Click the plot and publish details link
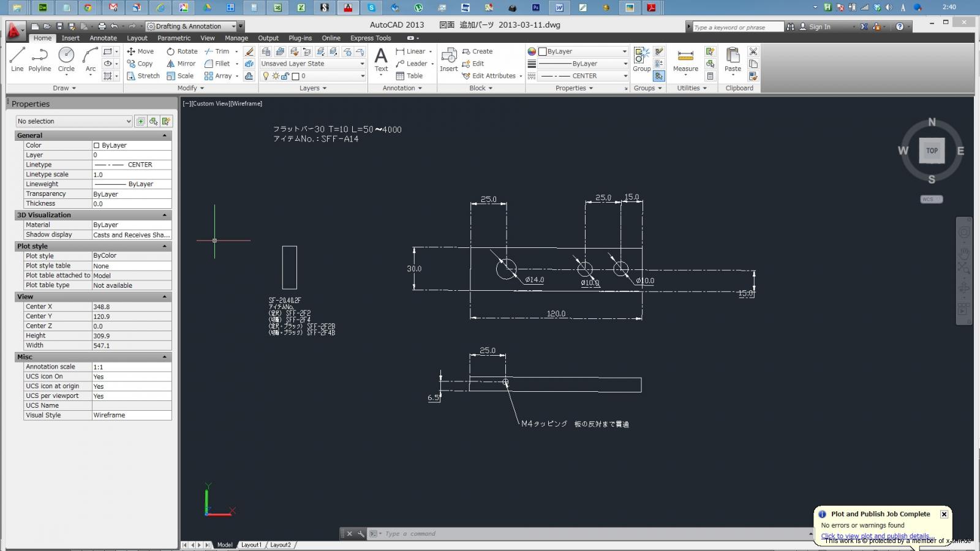Viewport: 980px width, 551px height. coord(876,536)
